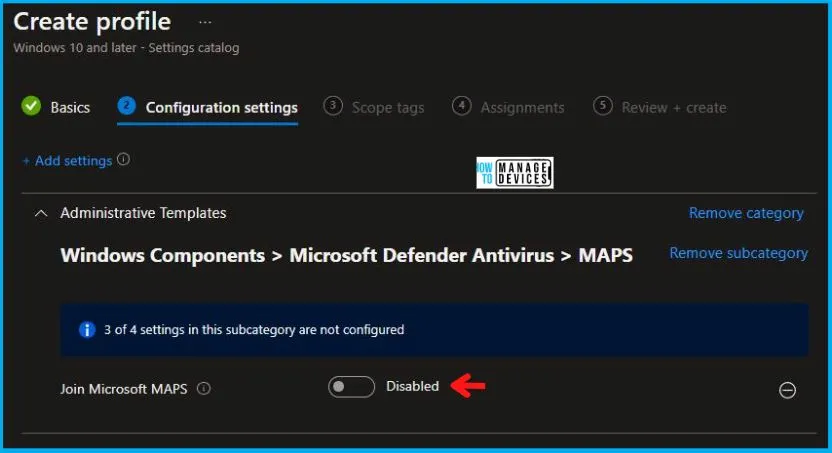The image size is (832, 453).
Task: Open the ellipsis menu beside Create profile
Action: click(205, 22)
